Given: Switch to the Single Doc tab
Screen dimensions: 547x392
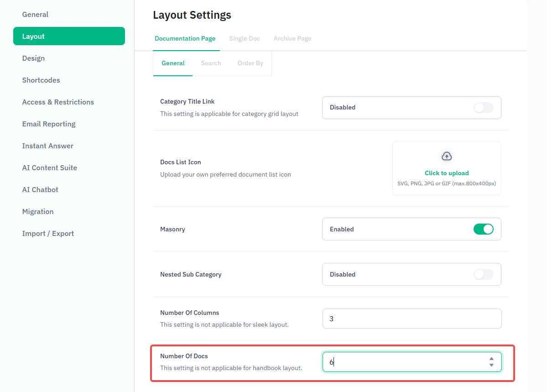Looking at the screenshot, I should [244, 39].
